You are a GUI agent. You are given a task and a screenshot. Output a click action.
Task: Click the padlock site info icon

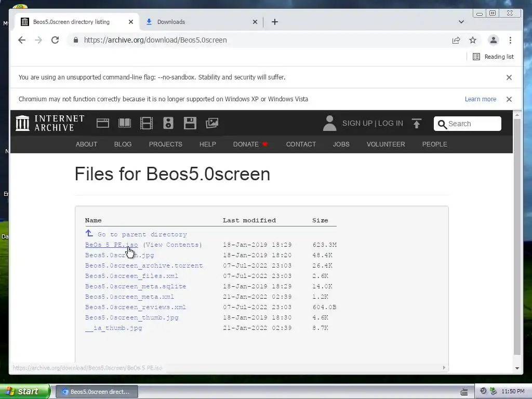76,40
